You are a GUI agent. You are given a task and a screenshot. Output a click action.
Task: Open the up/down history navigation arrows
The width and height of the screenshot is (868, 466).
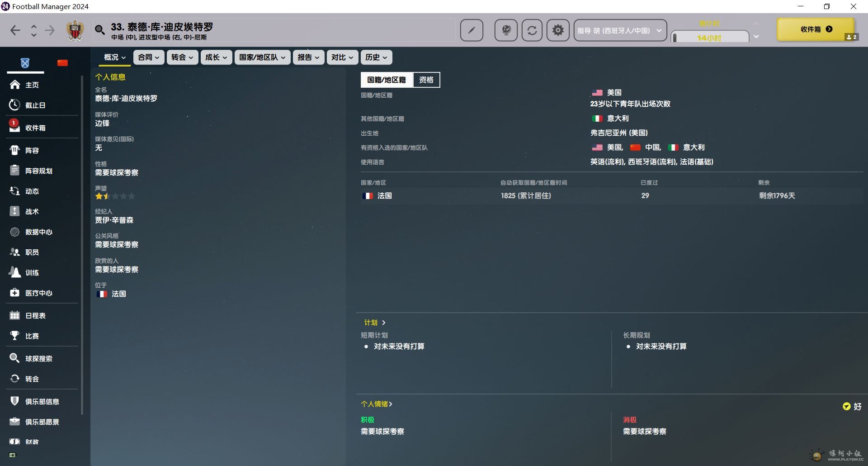pos(33,30)
